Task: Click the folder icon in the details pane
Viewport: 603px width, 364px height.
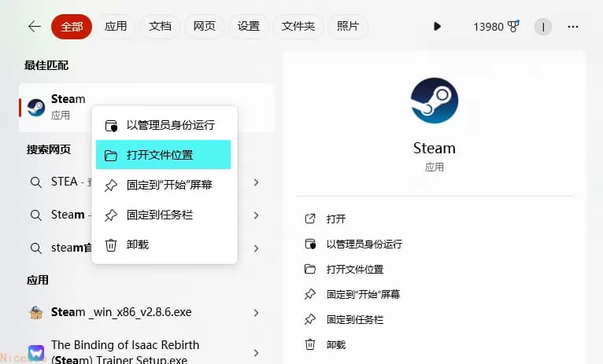Action: tap(310, 269)
